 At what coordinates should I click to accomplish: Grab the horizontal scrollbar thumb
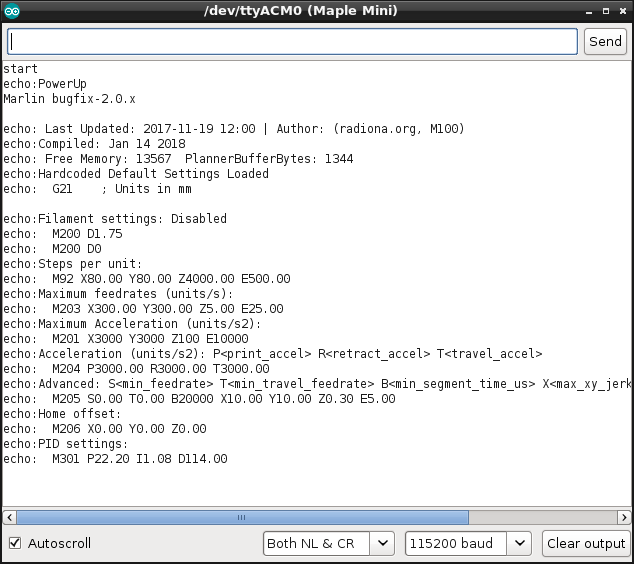click(x=242, y=517)
